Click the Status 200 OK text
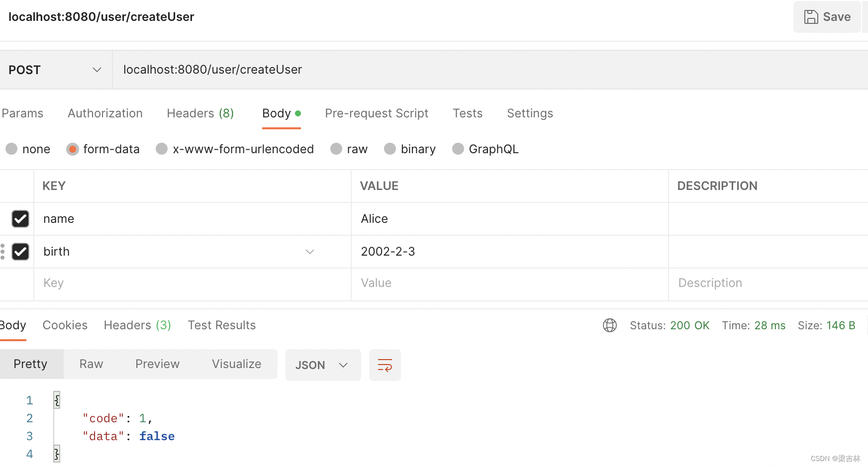This screenshot has height=467, width=868. pyautogui.click(x=670, y=325)
